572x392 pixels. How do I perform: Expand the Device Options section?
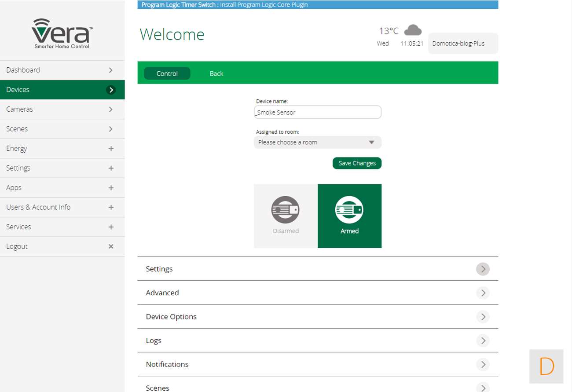(x=483, y=317)
